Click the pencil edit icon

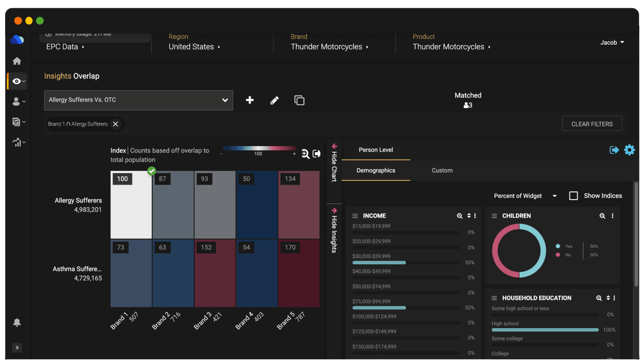pos(274,100)
